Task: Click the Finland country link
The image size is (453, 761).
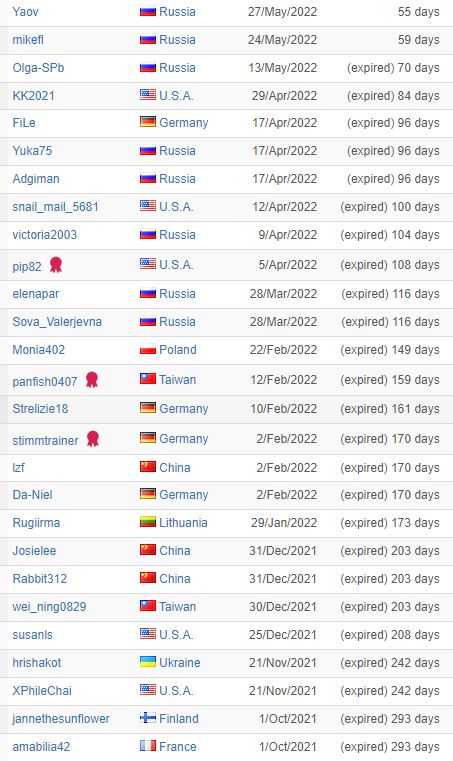Action: coord(179,718)
